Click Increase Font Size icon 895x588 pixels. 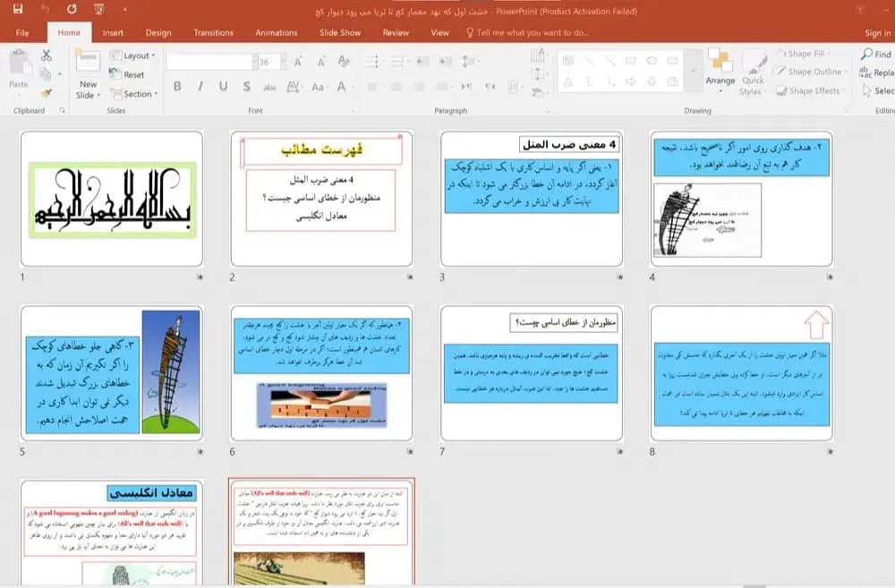298,62
